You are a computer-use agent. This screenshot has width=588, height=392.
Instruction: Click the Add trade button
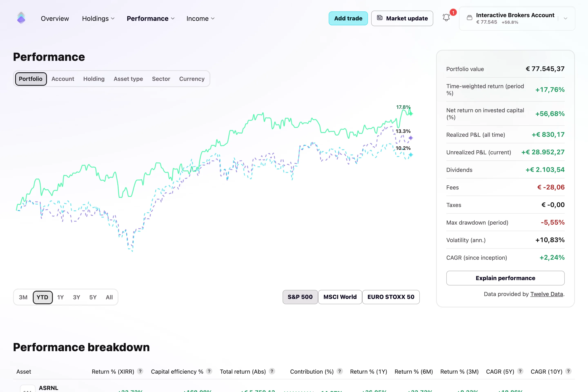pyautogui.click(x=348, y=18)
